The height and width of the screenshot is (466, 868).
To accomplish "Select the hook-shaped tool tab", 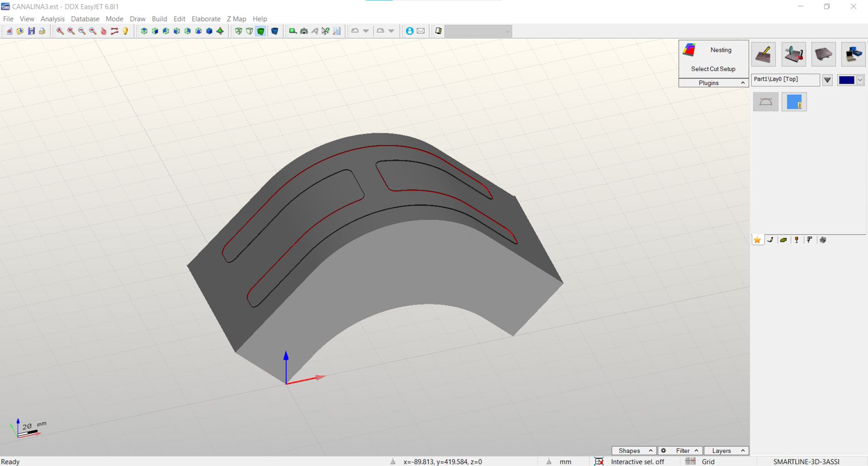I will click(771, 240).
